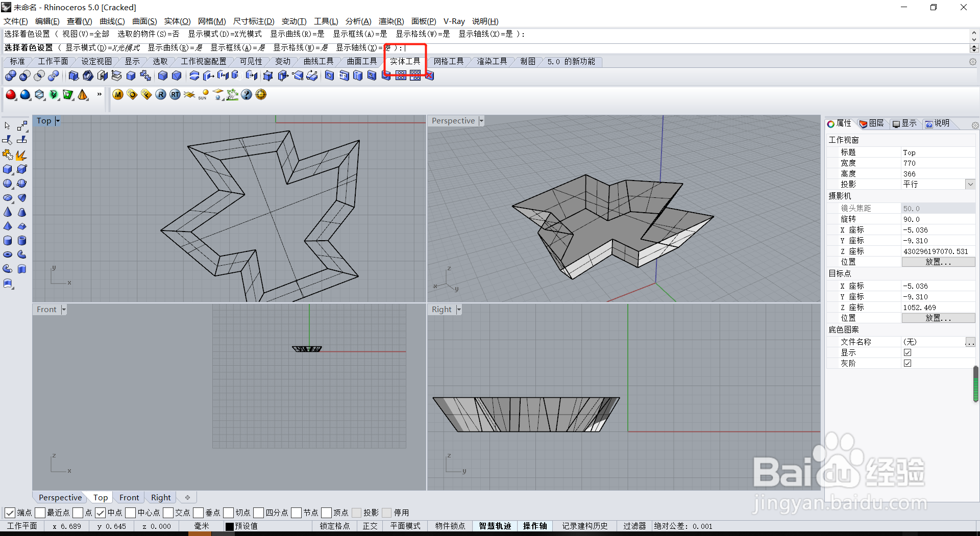Select the box solid tool in sidebar

[x=7, y=169]
